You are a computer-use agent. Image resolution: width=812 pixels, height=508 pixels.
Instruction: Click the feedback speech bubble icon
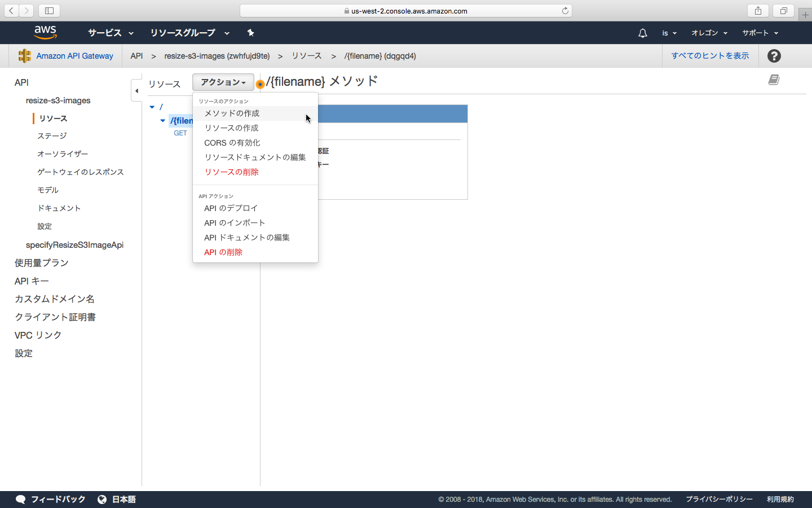tap(21, 499)
